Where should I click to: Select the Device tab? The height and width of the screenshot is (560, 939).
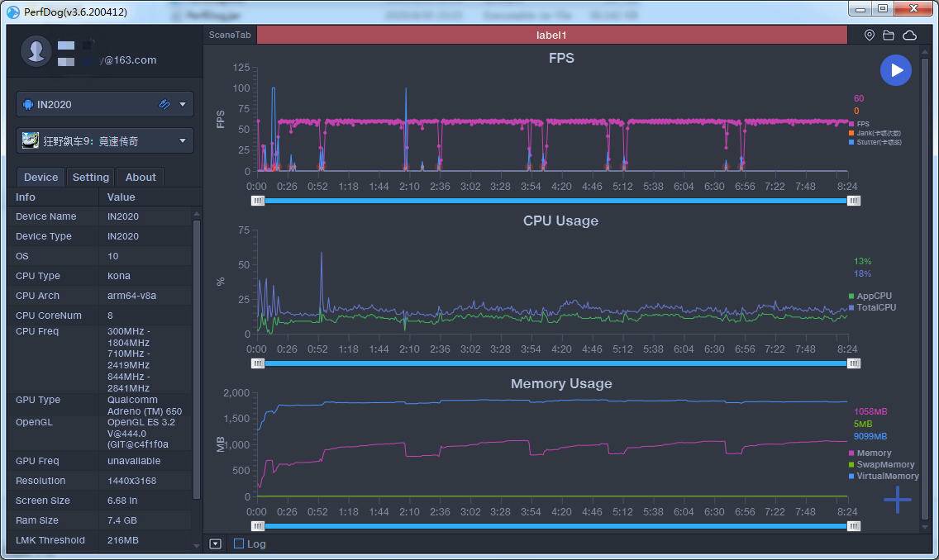click(41, 177)
